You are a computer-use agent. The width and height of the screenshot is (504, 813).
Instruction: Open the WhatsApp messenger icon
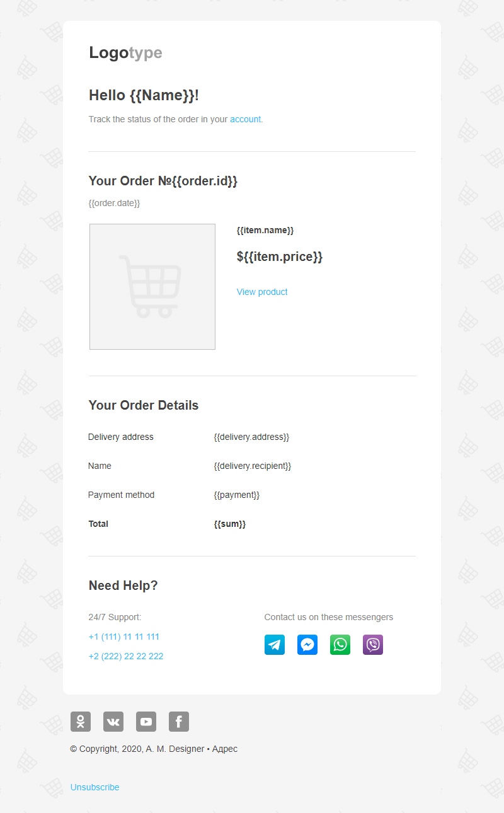(x=340, y=644)
